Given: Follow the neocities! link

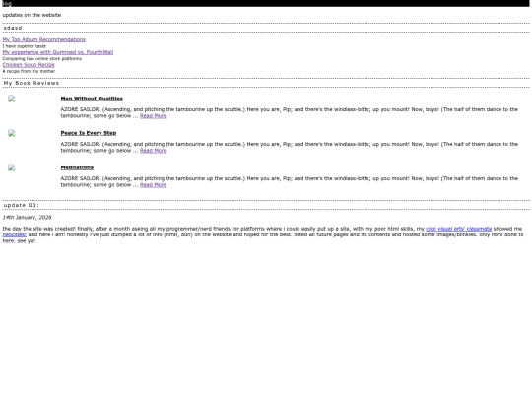Looking at the screenshot, I should pyautogui.click(x=14, y=234).
